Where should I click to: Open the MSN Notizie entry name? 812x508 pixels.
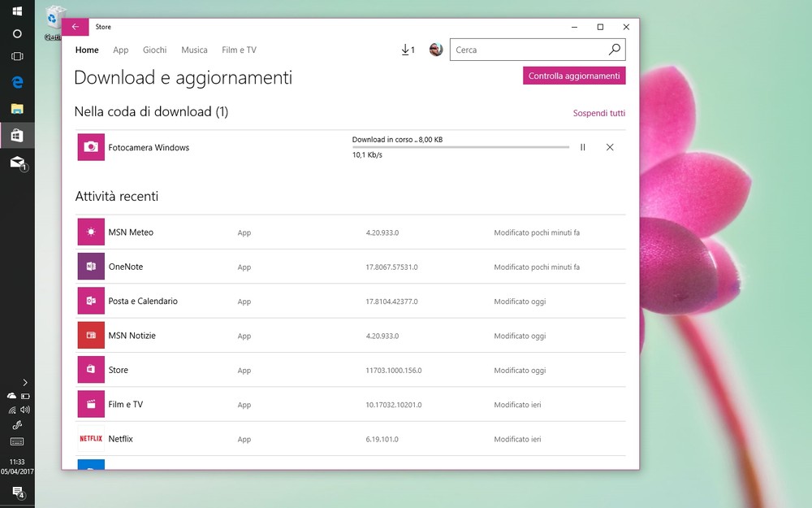(x=132, y=336)
